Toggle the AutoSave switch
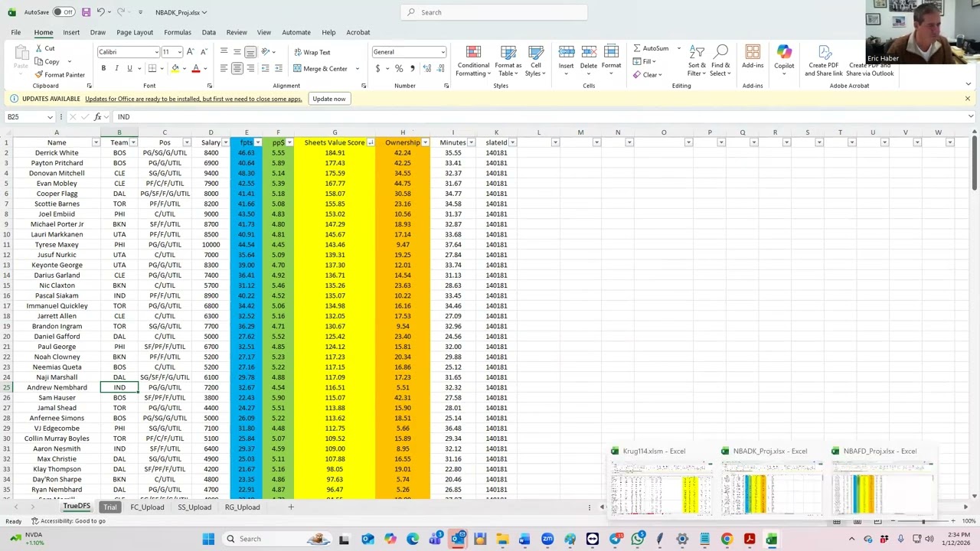980x551 pixels. 64,12
